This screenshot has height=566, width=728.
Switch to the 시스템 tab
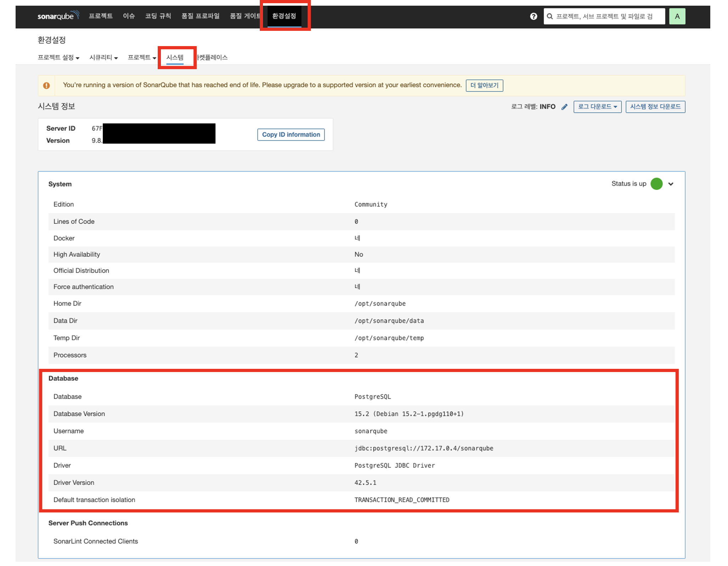click(x=175, y=57)
